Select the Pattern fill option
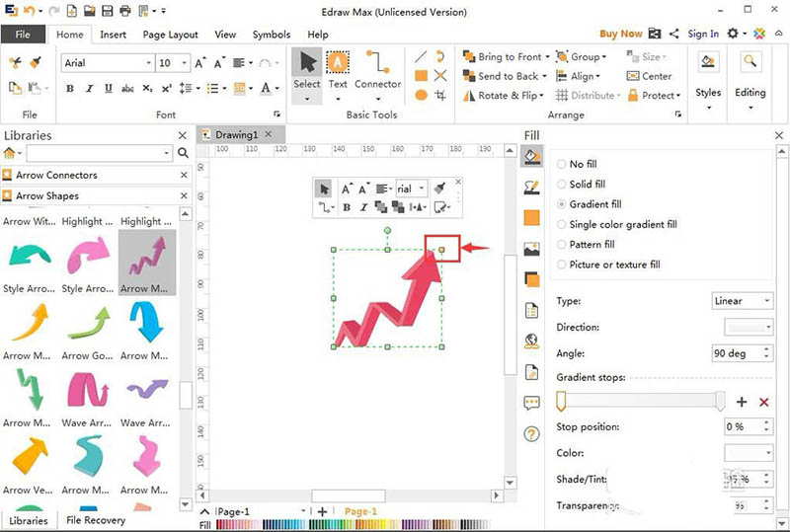This screenshot has width=790, height=532. click(586, 245)
